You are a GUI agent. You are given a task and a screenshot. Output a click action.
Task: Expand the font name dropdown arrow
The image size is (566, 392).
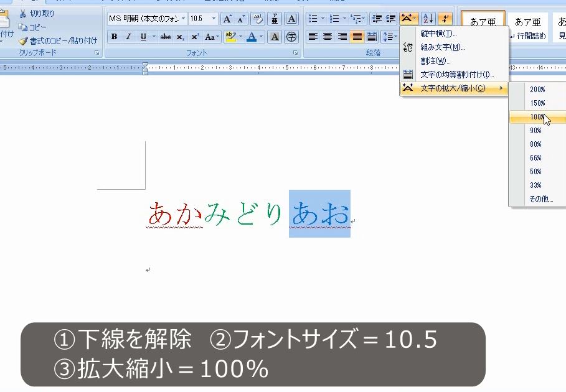183,19
